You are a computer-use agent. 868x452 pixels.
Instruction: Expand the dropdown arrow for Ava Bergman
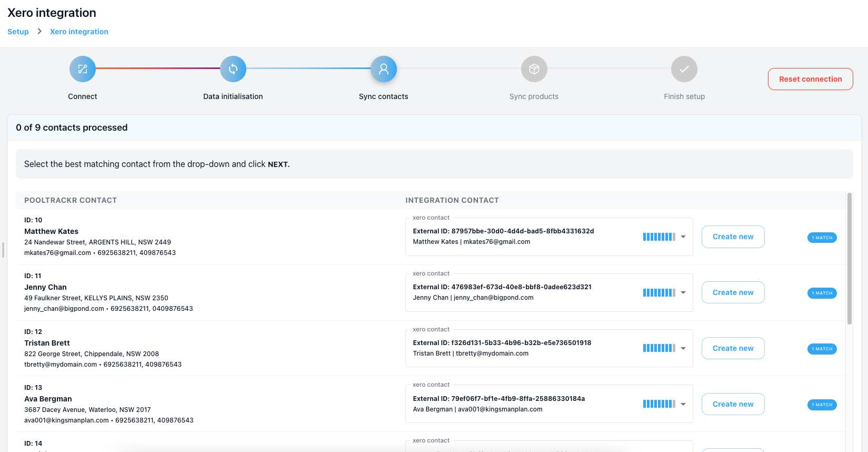(683, 404)
